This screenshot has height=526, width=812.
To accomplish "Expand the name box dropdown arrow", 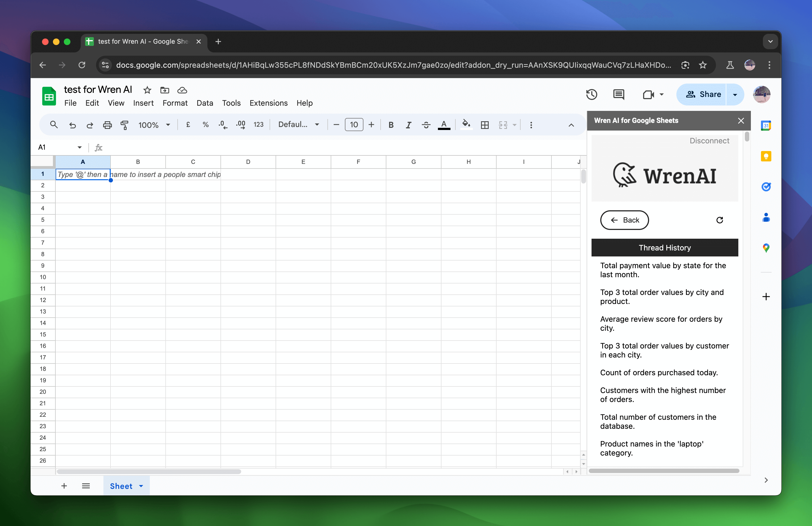I will click(79, 147).
